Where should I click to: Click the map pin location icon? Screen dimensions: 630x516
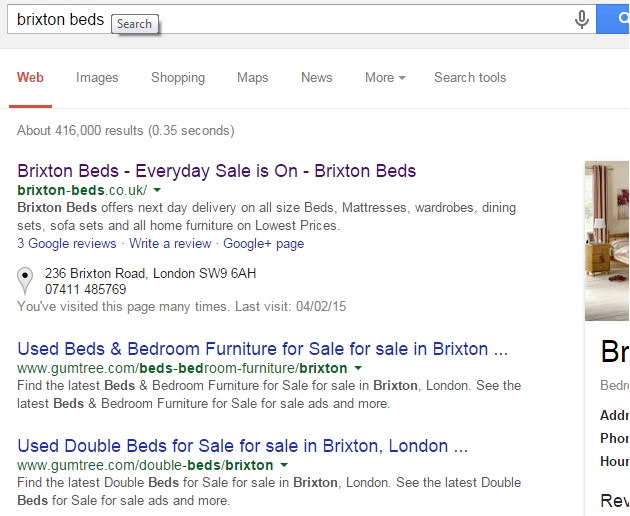point(26,280)
